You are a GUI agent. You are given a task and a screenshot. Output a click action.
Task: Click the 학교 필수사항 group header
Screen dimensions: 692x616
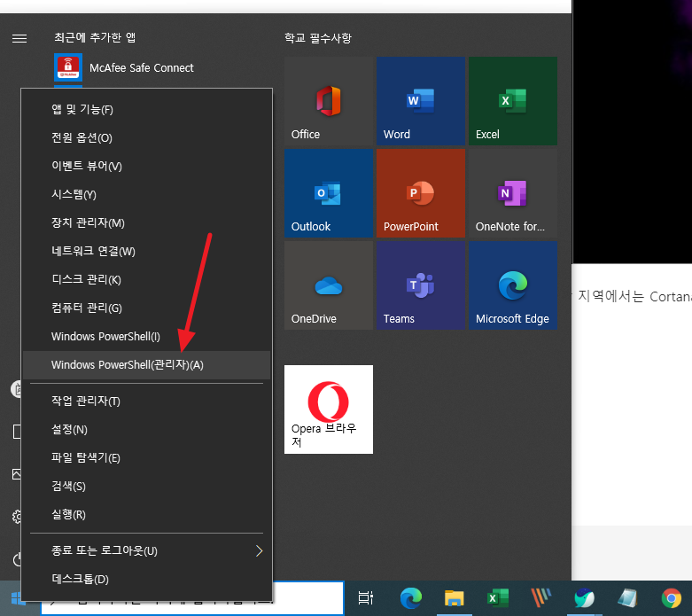[x=318, y=38]
